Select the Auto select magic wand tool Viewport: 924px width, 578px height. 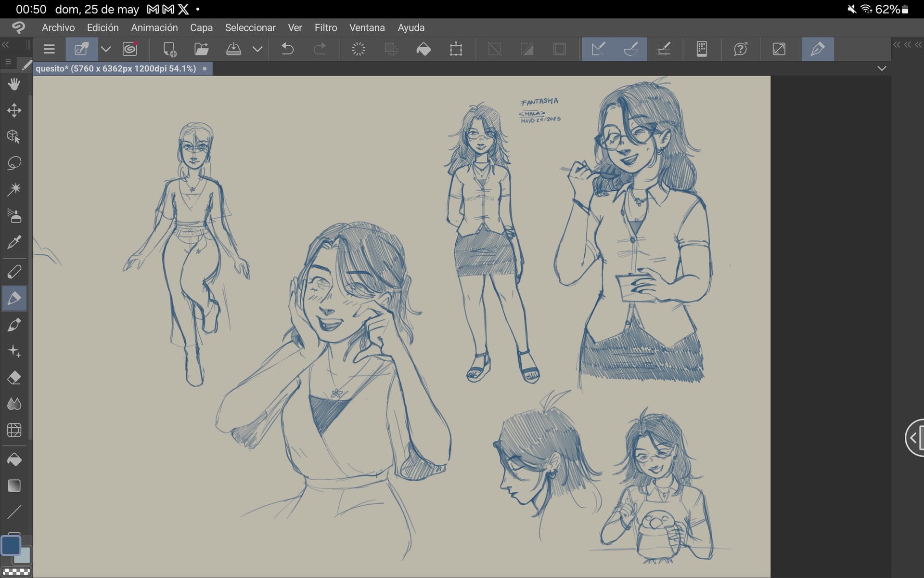click(14, 189)
